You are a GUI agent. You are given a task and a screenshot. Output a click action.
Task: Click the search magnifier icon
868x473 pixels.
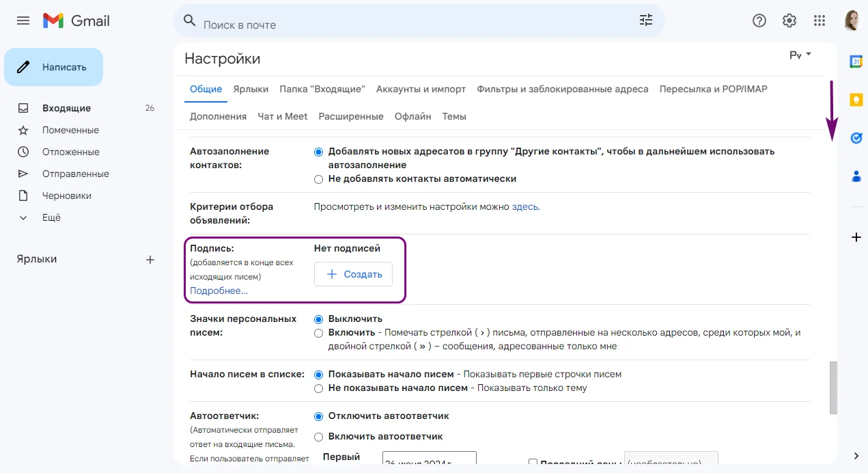[x=190, y=21]
